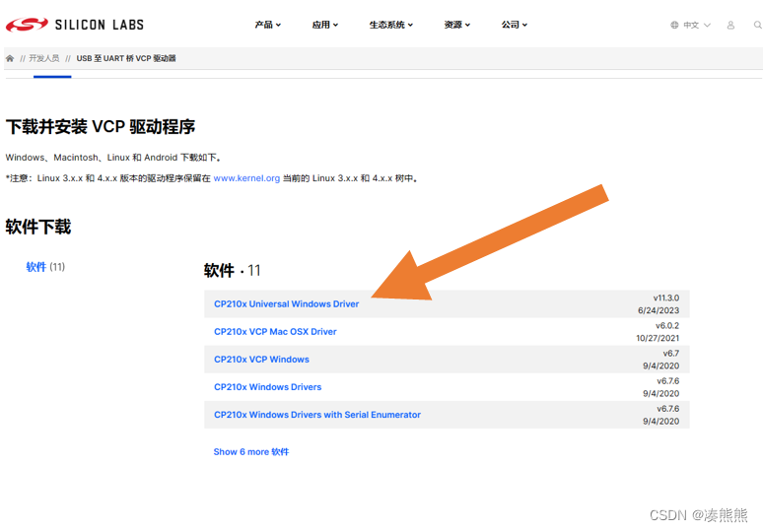The width and height of the screenshot is (763, 532).
Task: Open the search magnifier icon
Action: (758, 25)
